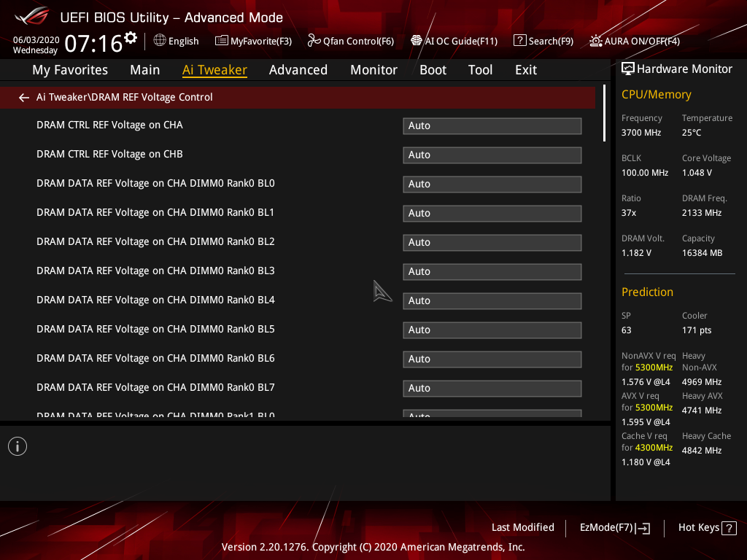The image size is (747, 560).
Task: Switch to EzMode
Action: pos(614,527)
